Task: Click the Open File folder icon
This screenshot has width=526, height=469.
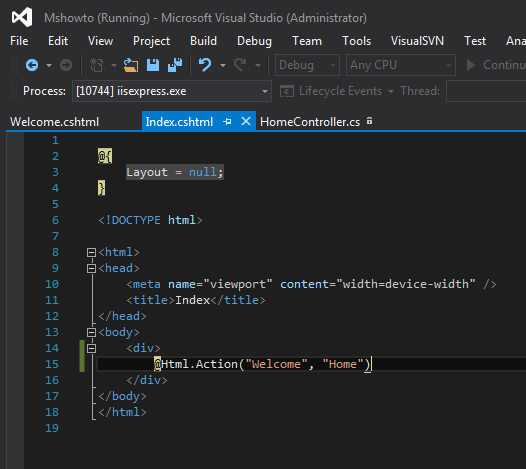Action: pyautogui.click(x=130, y=65)
